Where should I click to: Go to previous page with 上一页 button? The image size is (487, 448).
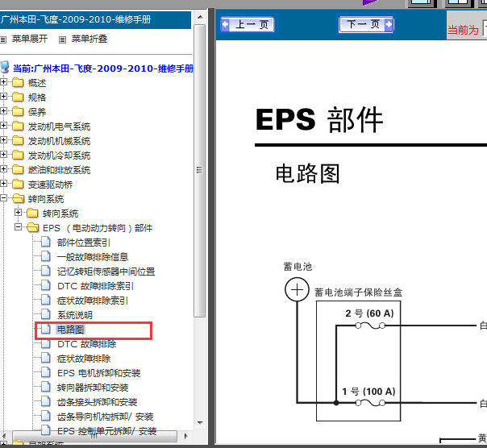(248, 24)
